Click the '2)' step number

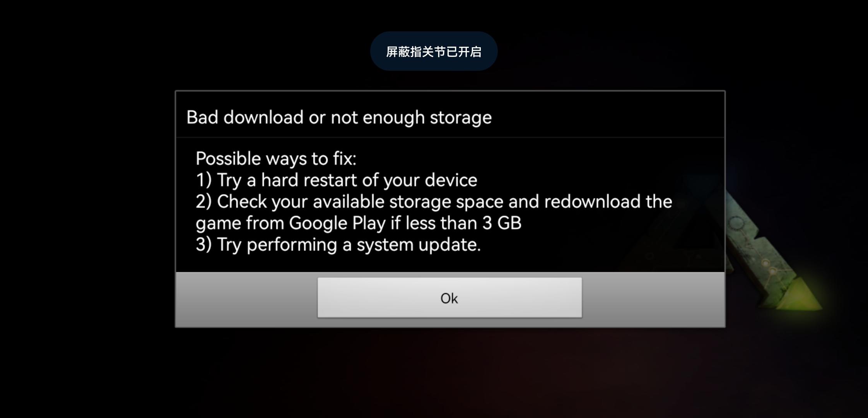tap(204, 202)
